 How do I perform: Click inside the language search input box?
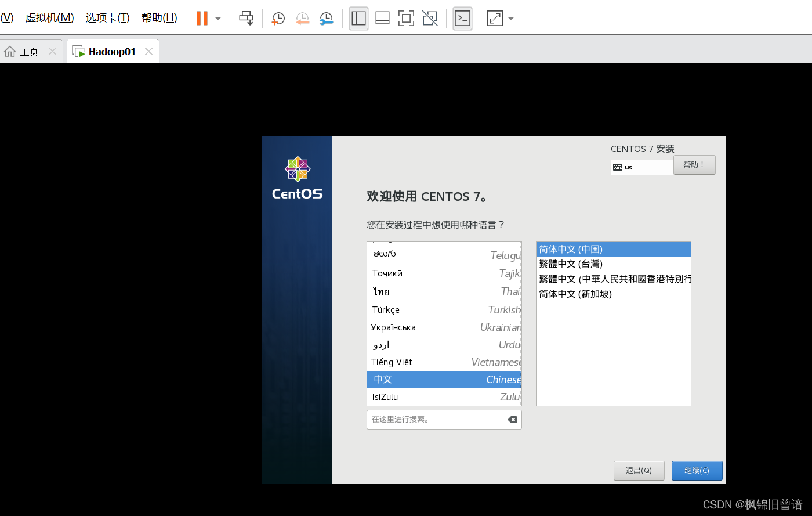[x=435, y=419]
